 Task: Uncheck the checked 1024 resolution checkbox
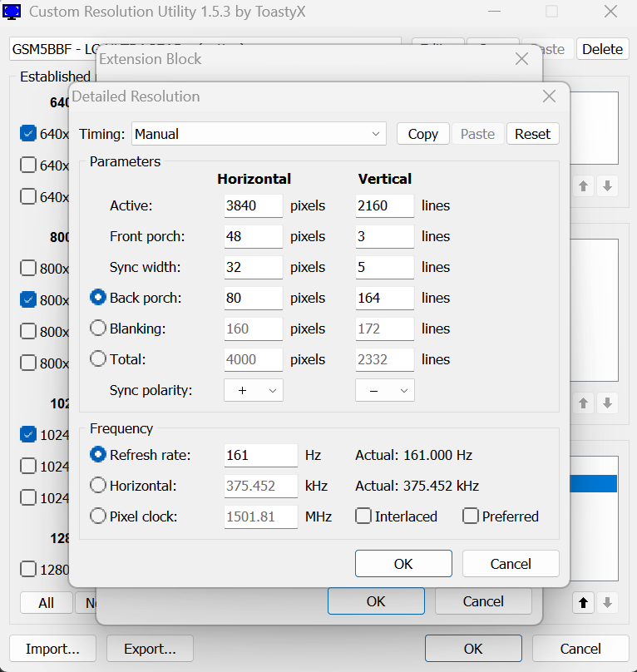28,434
